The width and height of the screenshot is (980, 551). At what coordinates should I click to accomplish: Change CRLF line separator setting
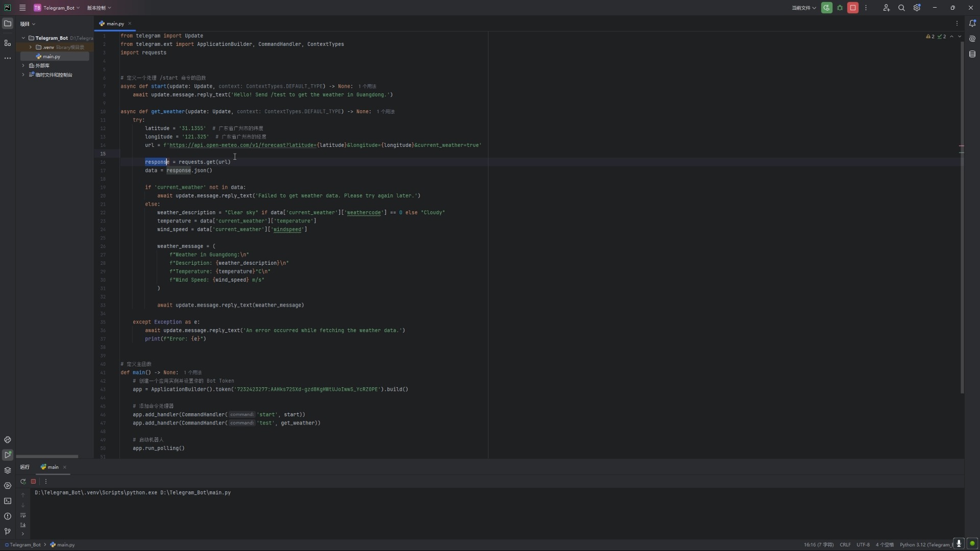point(845,545)
